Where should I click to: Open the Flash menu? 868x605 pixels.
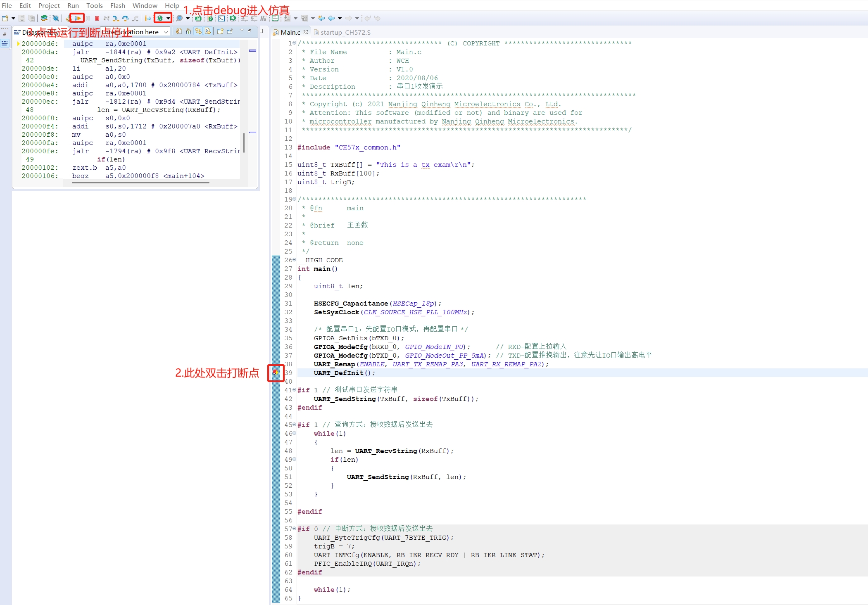(x=117, y=5)
